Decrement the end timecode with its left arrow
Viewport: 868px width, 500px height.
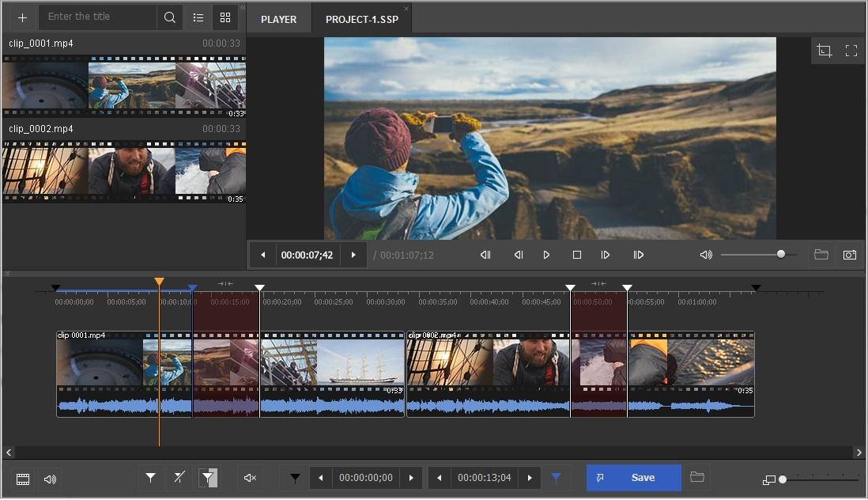440,478
